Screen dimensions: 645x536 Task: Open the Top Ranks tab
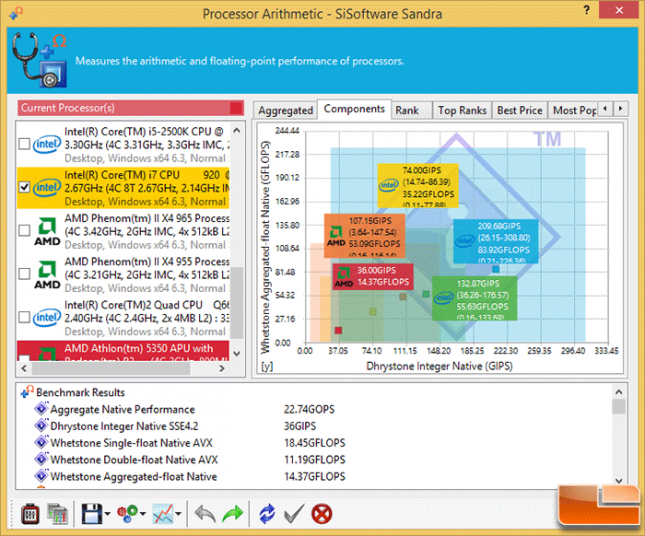coord(462,110)
